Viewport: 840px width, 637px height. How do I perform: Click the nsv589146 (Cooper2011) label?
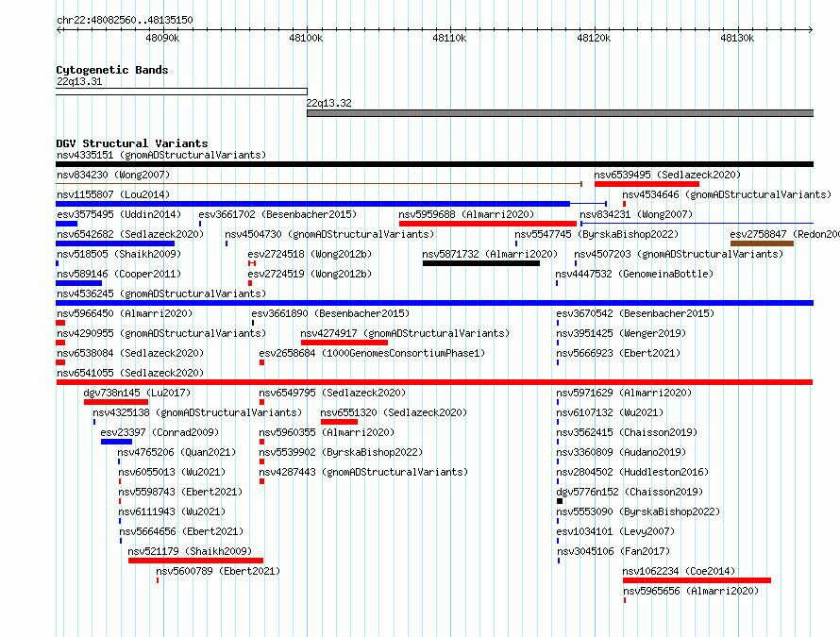tap(119, 274)
